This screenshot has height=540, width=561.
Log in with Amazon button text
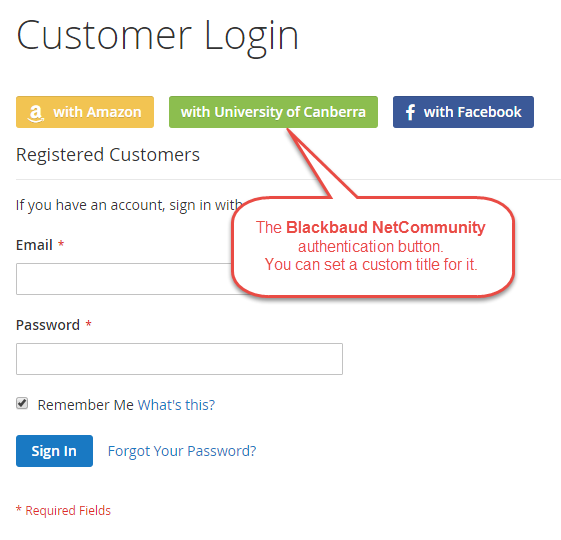97,112
